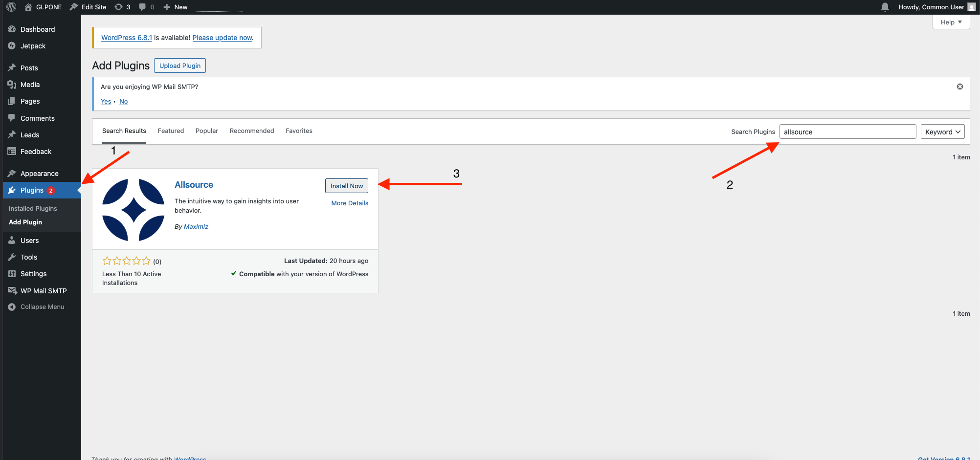The height and width of the screenshot is (460, 980).
Task: Click the Collapse Menu arrow icon
Action: point(12,307)
